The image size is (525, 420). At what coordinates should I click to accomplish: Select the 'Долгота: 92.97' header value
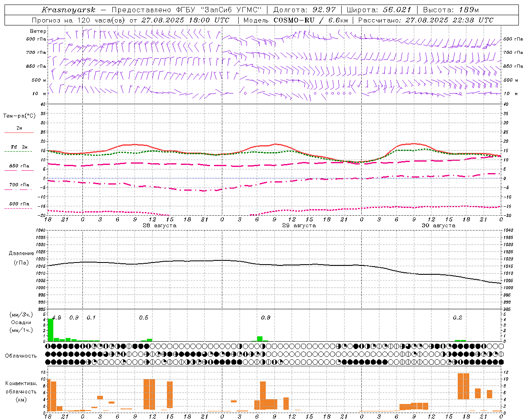tap(304, 10)
